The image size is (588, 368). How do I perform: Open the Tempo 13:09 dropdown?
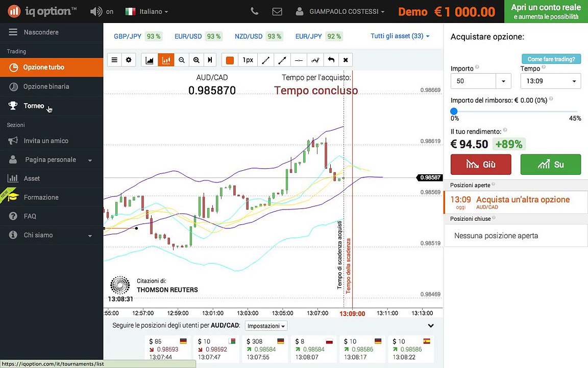(x=551, y=81)
